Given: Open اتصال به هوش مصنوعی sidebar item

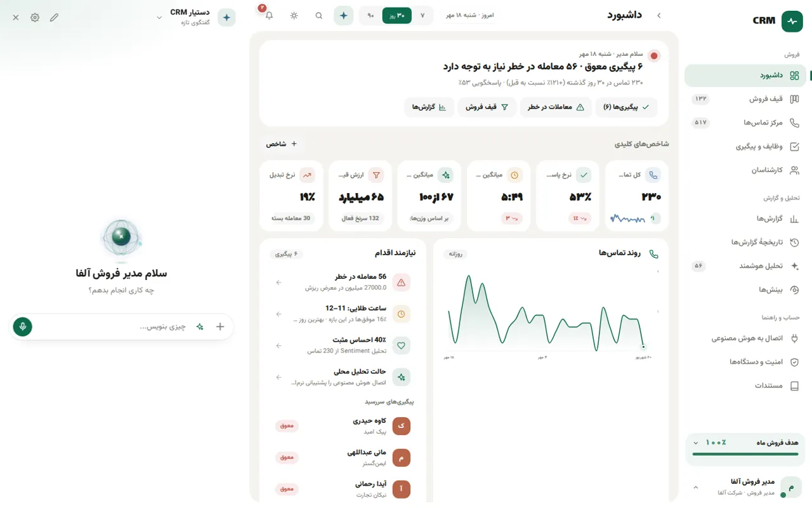Looking at the screenshot, I should [x=745, y=338].
